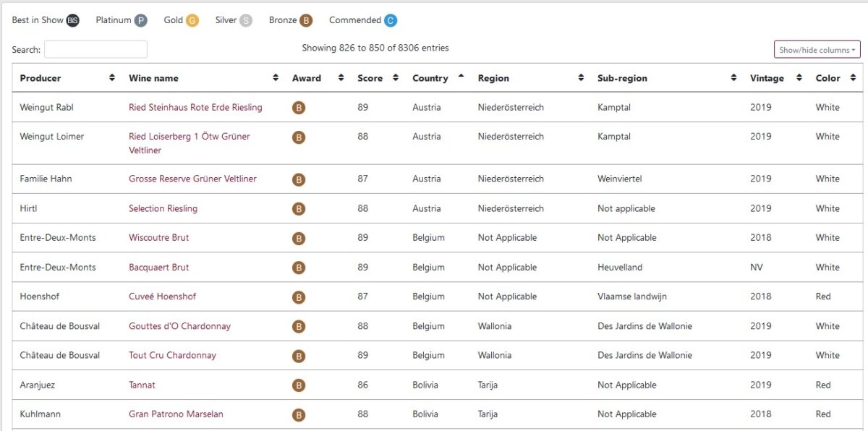Click the Commended C legend badge
The height and width of the screenshot is (431, 868).
tap(391, 21)
